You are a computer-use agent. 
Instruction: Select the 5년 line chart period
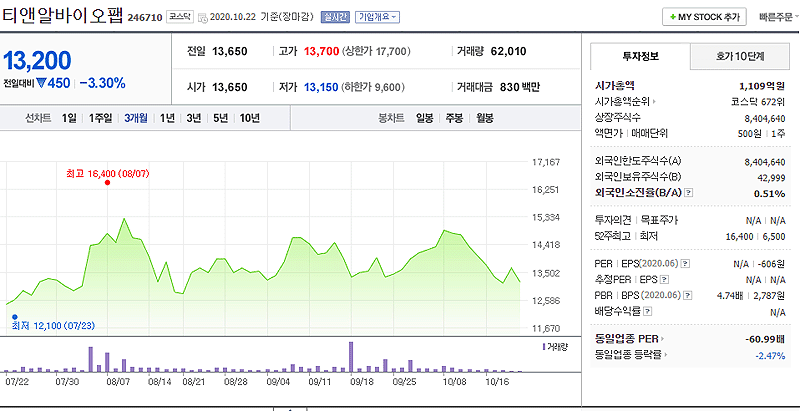[x=220, y=118]
